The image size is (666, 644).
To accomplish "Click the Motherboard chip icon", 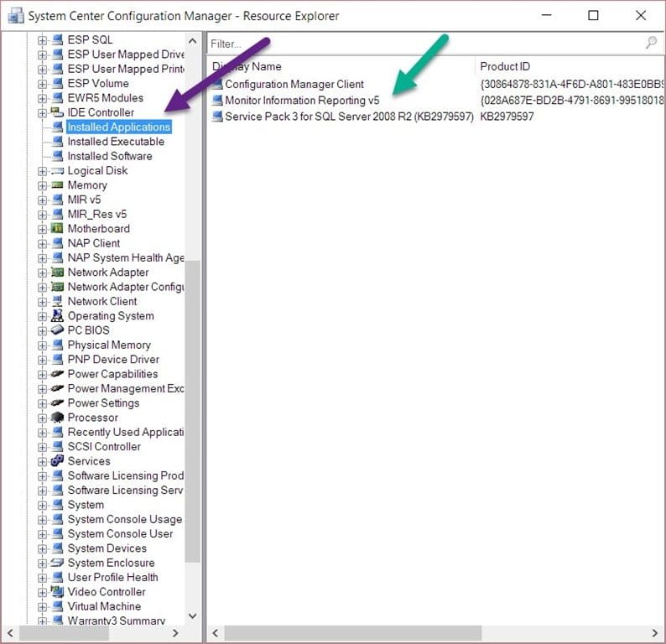I will [x=57, y=228].
